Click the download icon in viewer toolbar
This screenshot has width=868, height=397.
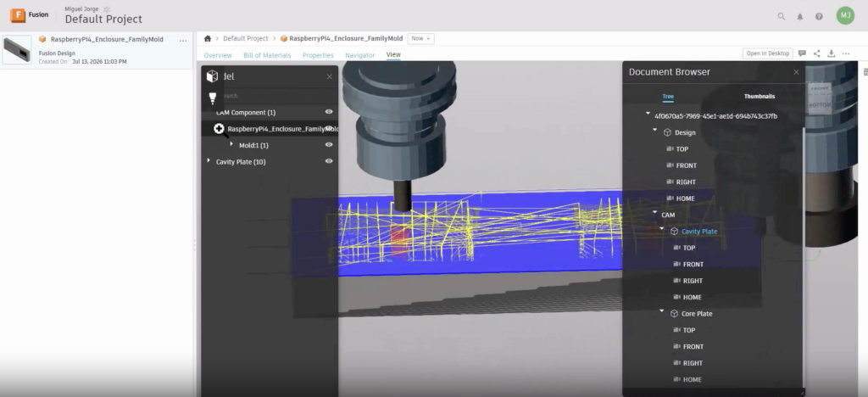(831, 53)
